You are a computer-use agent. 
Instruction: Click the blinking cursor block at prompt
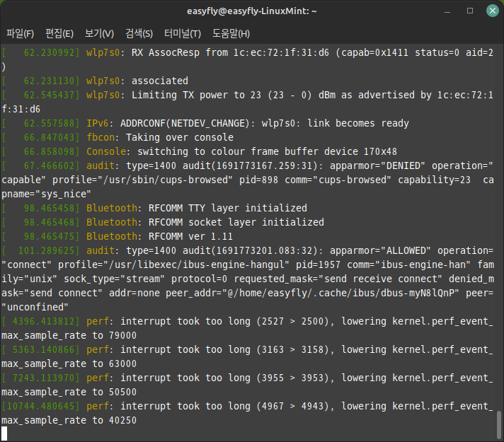pyautogui.click(x=4, y=434)
